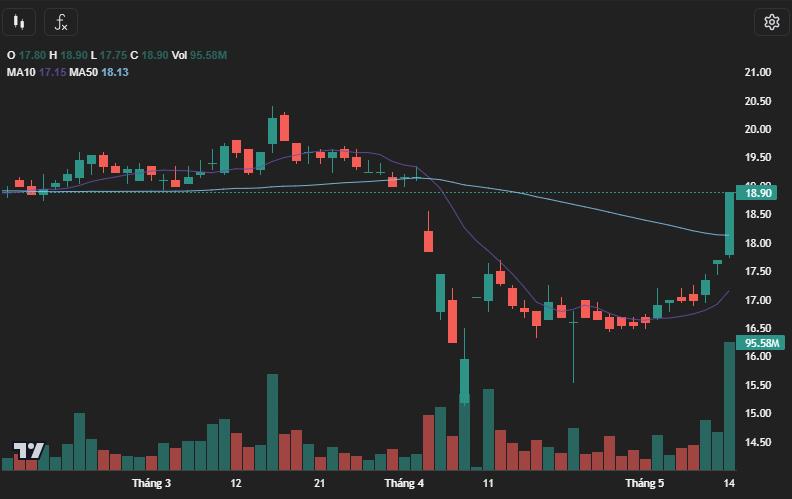The height and width of the screenshot is (499, 792).
Task: Select the Tháng 3 date label
Action: click(x=152, y=484)
